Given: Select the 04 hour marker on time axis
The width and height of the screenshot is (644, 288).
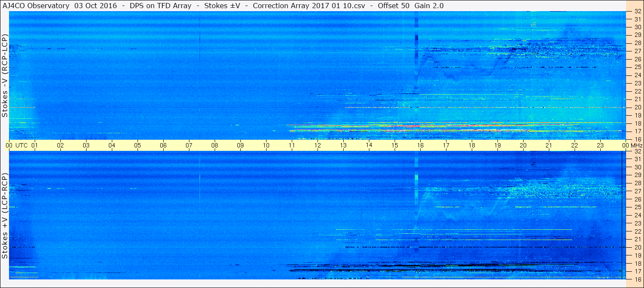Looking at the screenshot, I should point(111,145).
